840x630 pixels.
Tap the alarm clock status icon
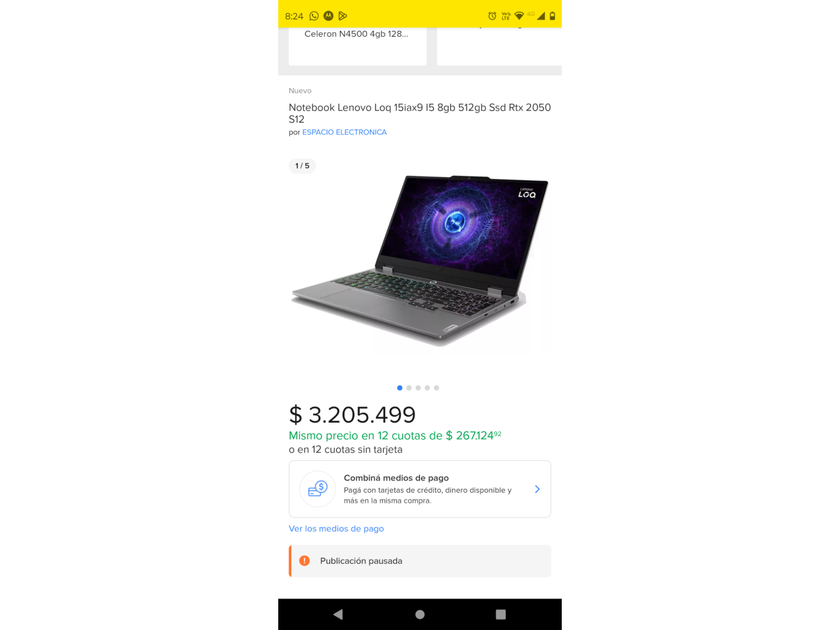tap(492, 16)
